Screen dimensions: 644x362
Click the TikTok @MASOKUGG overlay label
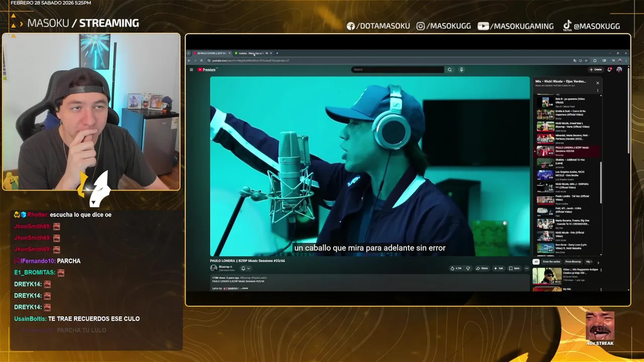coord(591,26)
